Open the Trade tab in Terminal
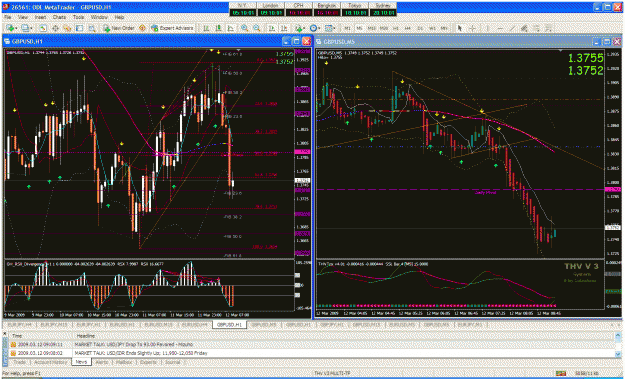Viewport: 625px width, 379px height. point(19,362)
